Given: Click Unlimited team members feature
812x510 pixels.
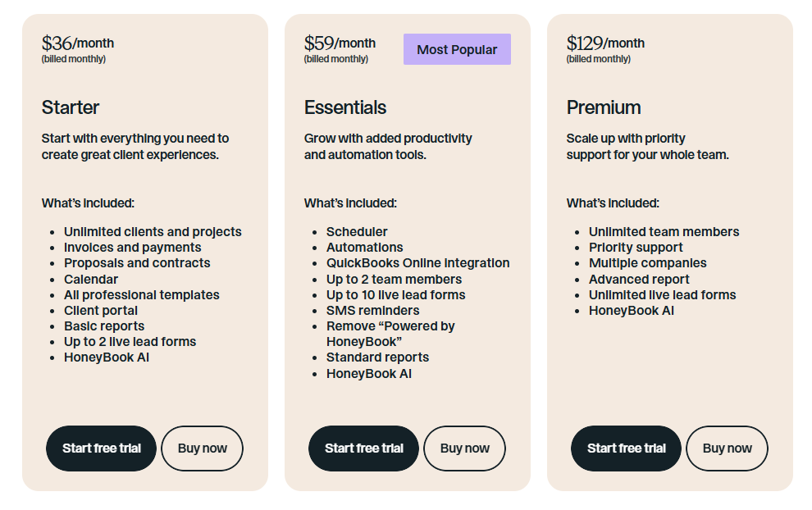Looking at the screenshot, I should [664, 232].
